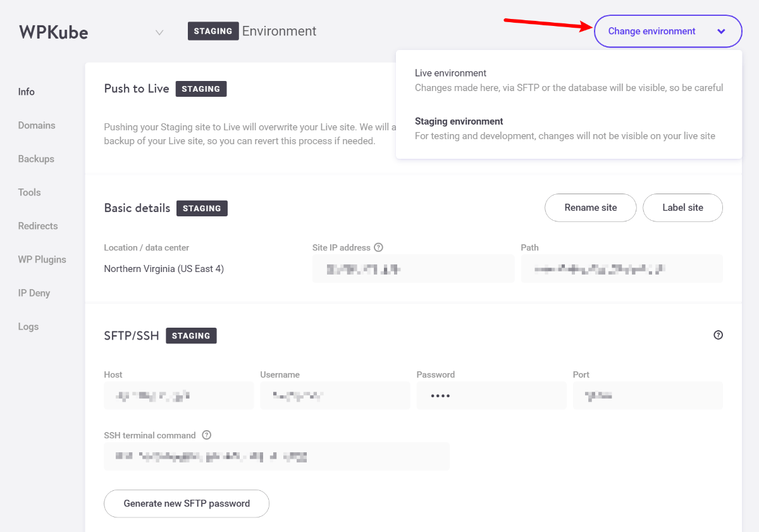Click the SSH terminal command info icon
Screen dimensions: 759x532
pyautogui.click(x=206, y=435)
